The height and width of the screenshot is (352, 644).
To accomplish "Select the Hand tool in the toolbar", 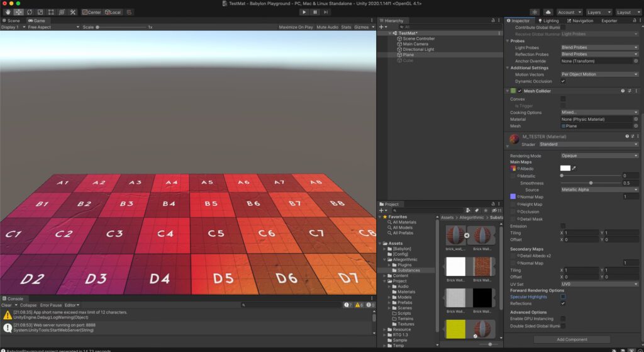I will pyautogui.click(x=8, y=12).
